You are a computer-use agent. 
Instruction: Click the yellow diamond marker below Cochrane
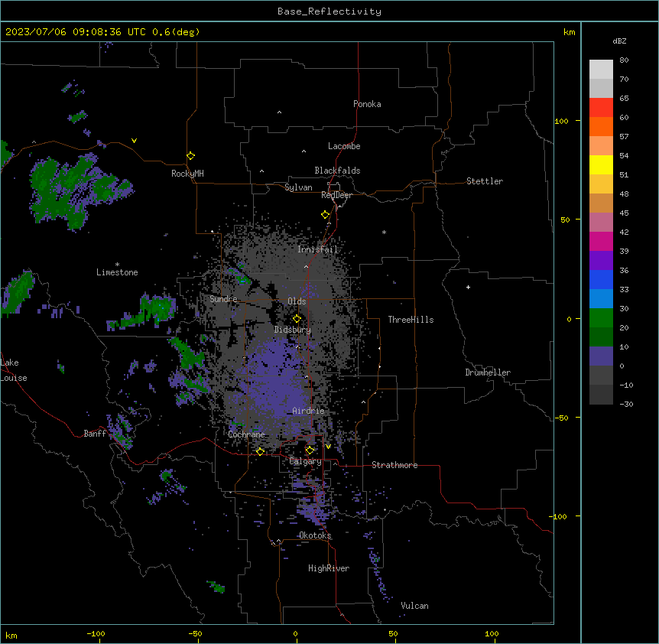point(260,451)
